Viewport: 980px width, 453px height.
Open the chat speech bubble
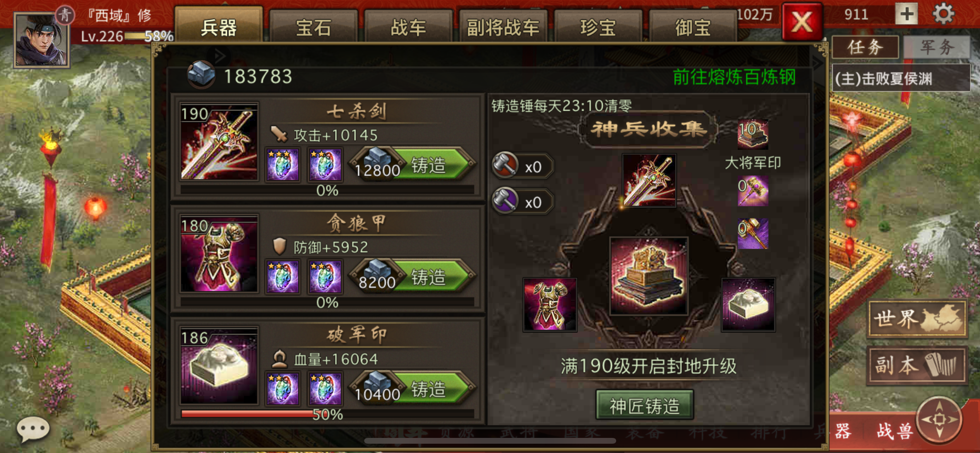33,429
